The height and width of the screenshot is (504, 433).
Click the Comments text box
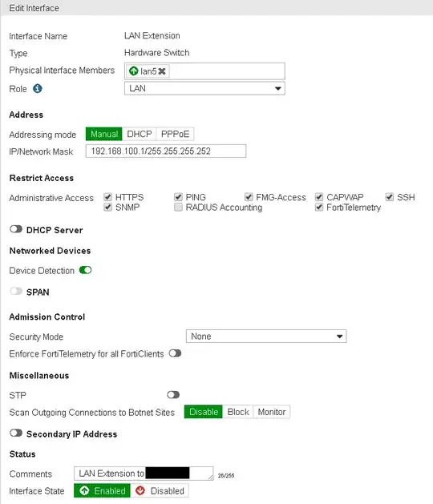[144, 474]
